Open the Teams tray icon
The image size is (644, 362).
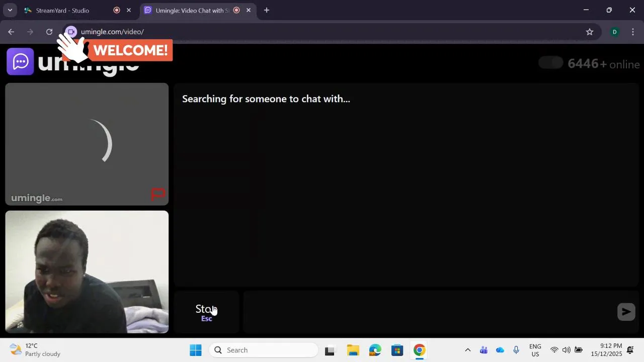click(484, 350)
